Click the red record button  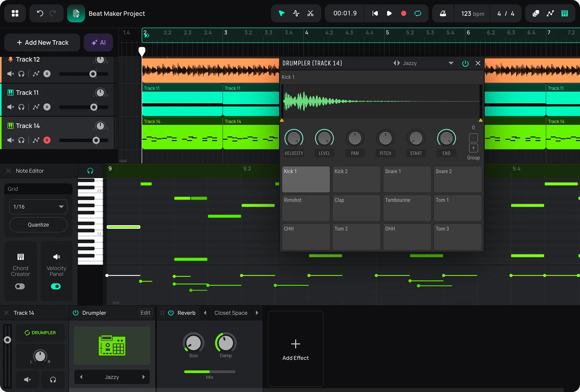pos(403,13)
